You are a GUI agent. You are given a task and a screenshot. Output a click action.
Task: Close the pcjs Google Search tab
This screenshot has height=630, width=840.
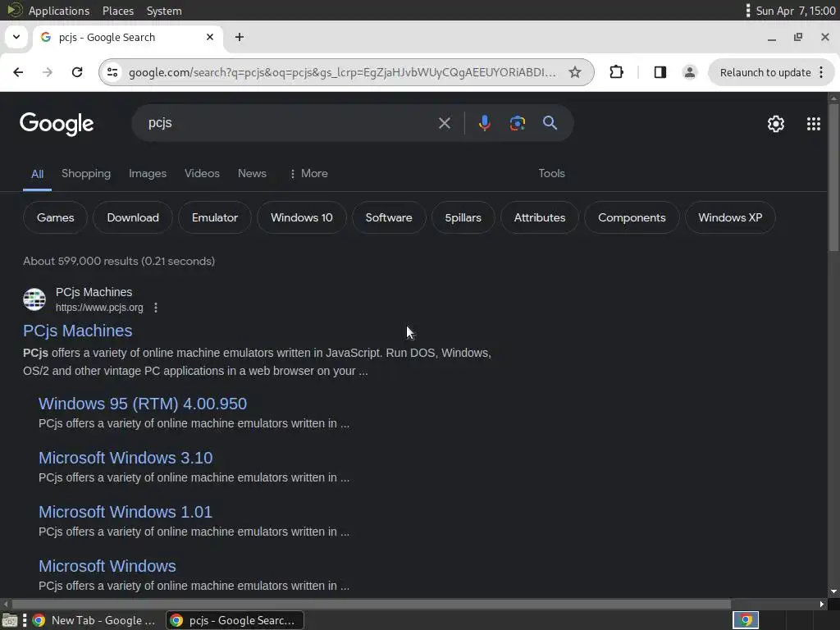click(210, 37)
